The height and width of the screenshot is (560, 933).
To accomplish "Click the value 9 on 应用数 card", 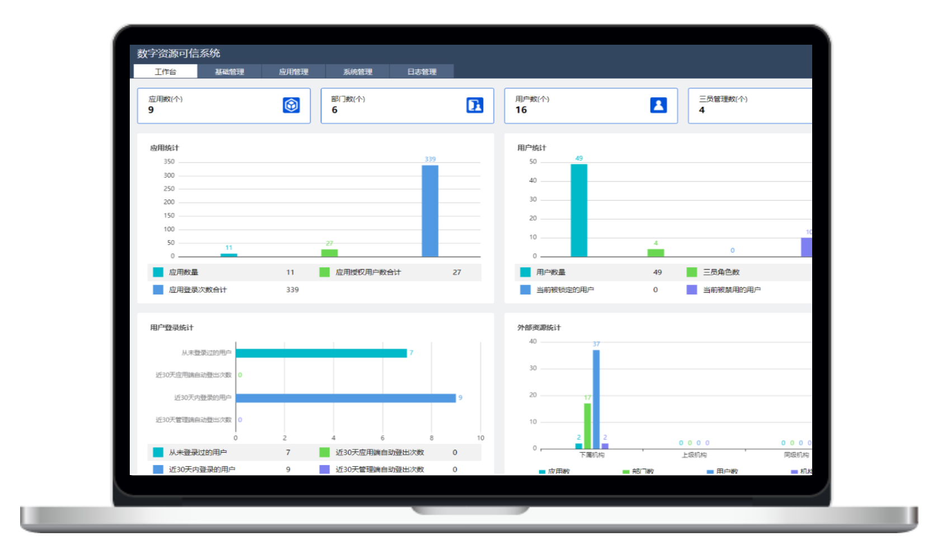I will point(151,110).
